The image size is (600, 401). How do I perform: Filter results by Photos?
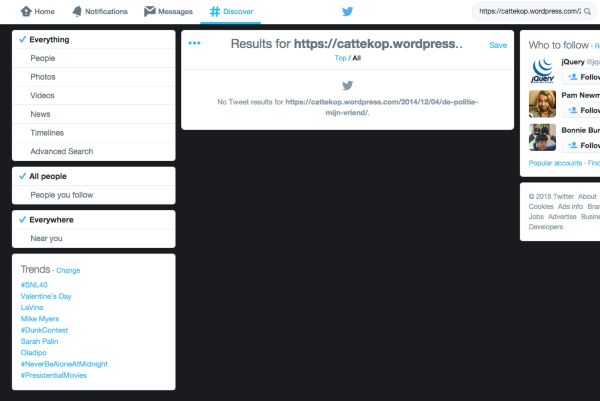point(43,77)
